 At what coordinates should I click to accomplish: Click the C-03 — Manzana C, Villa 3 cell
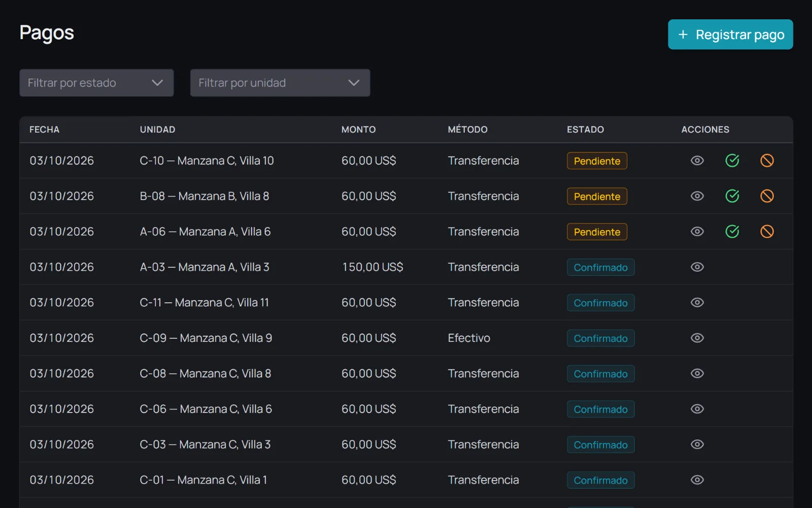205,444
